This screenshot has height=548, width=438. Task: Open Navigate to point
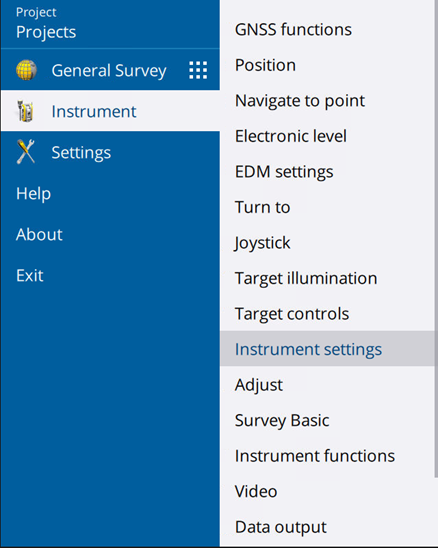point(300,101)
